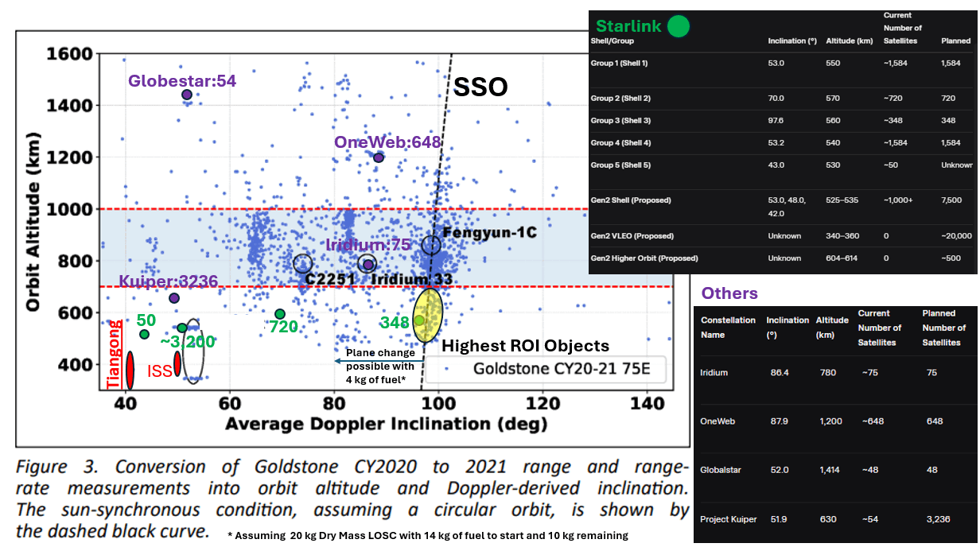Click the green dot beside 720 label

279,314
